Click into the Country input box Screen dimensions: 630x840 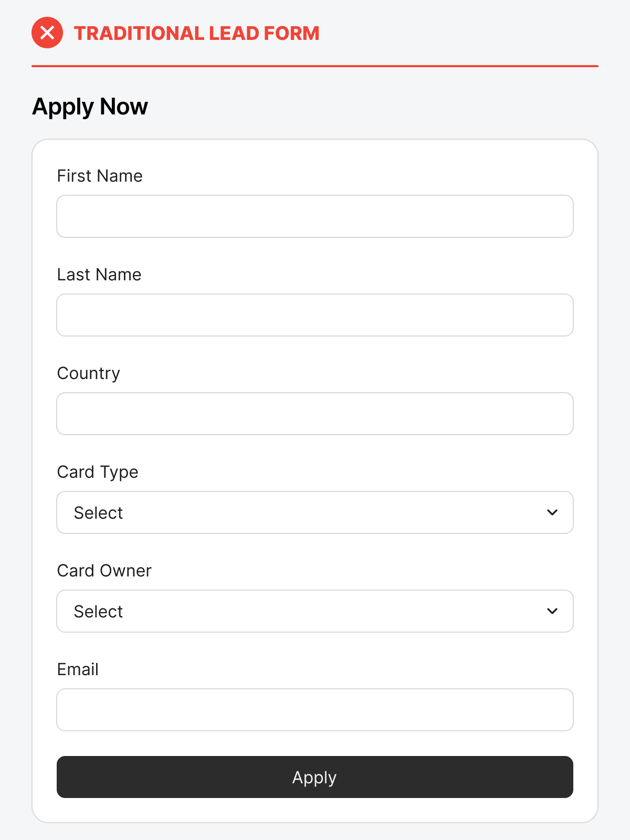[315, 414]
